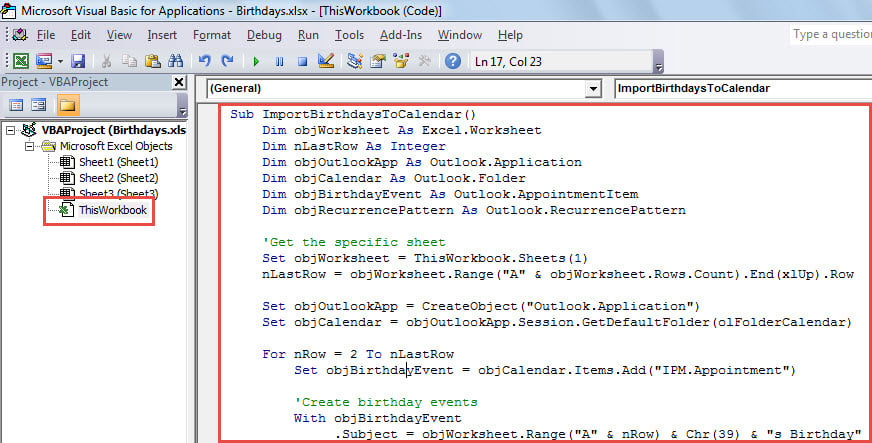Click the Toolbar Options arrow at the Standard toolbar end

pyautogui.click(x=658, y=62)
